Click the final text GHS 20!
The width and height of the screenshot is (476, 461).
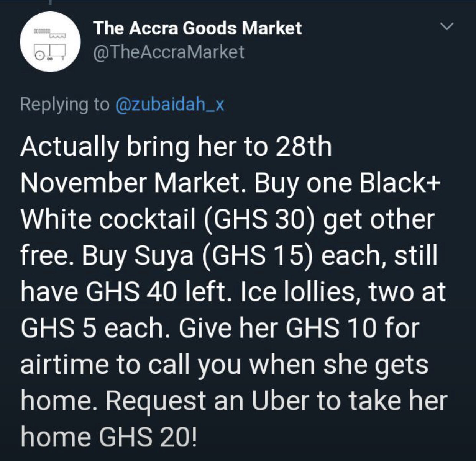tap(149, 437)
